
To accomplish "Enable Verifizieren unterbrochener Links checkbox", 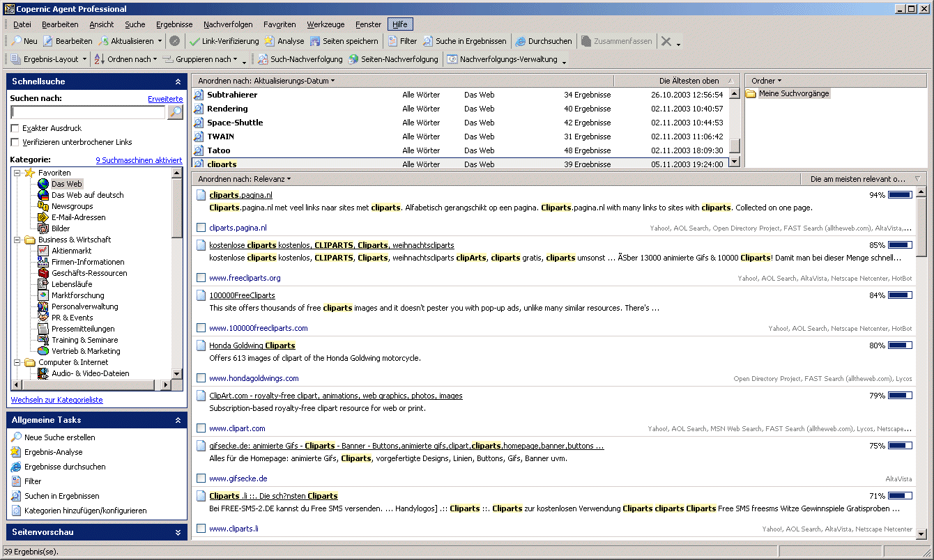I will (x=15, y=142).
